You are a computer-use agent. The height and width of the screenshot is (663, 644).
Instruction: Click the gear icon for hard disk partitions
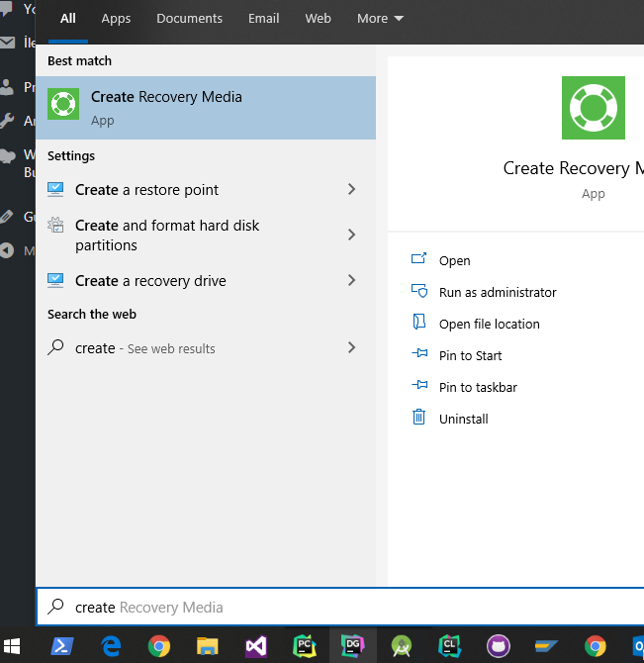55,225
